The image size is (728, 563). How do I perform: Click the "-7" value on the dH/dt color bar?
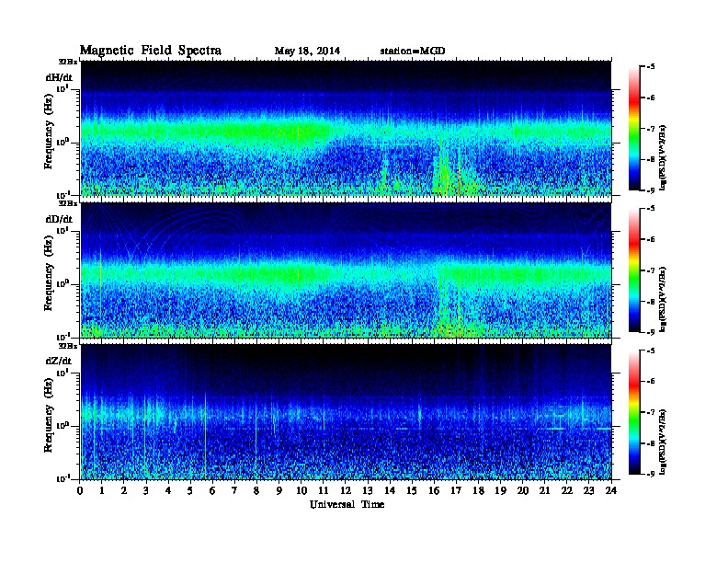[x=651, y=128]
